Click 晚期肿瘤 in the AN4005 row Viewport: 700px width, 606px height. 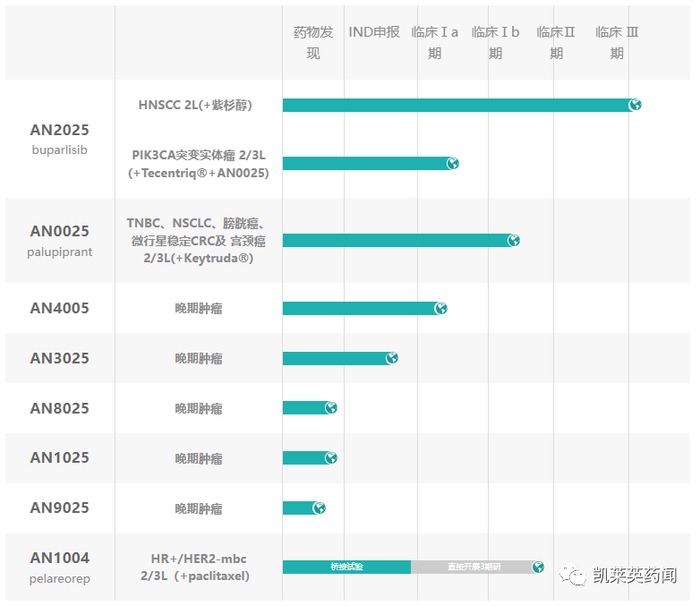[x=199, y=309]
